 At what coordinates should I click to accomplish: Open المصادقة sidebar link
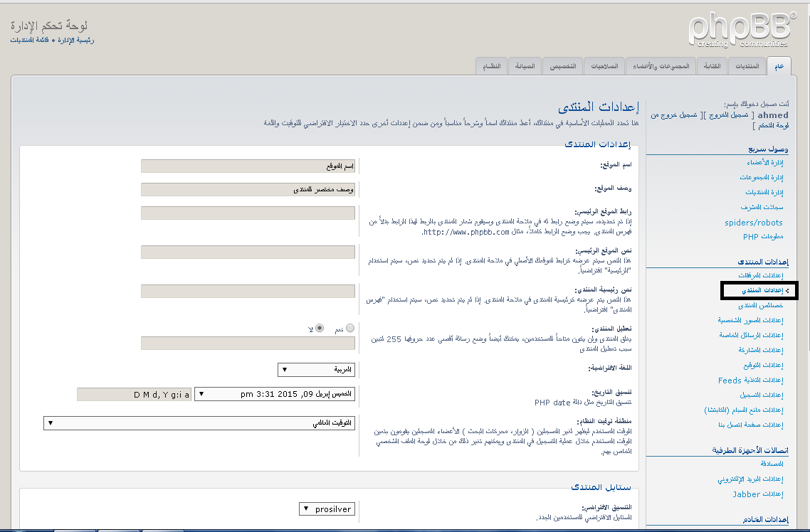(772, 464)
